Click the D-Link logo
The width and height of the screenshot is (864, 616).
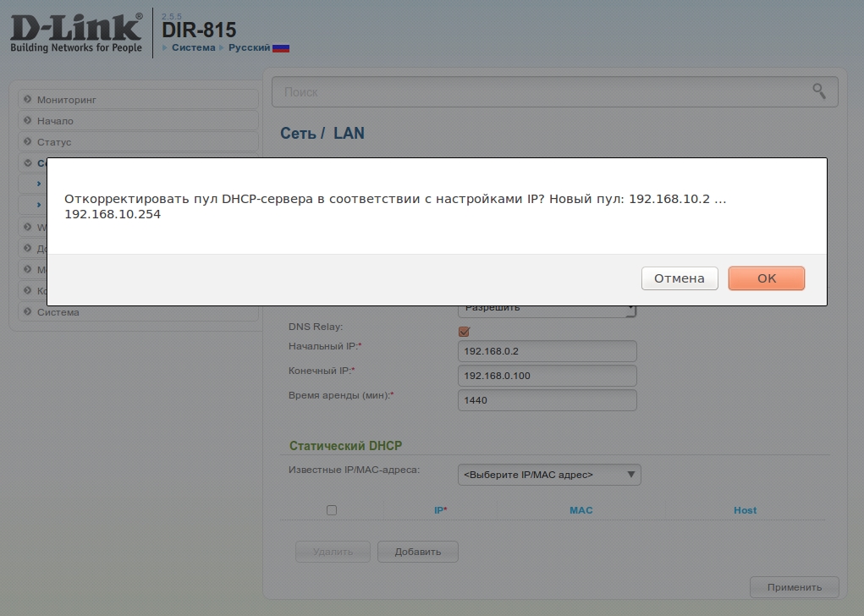(76, 32)
